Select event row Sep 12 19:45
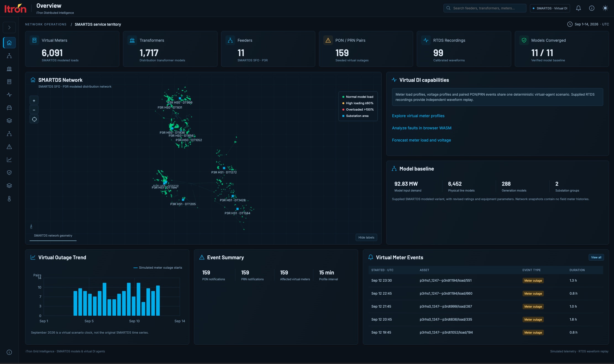The width and height of the screenshot is (614, 364). [486, 332]
